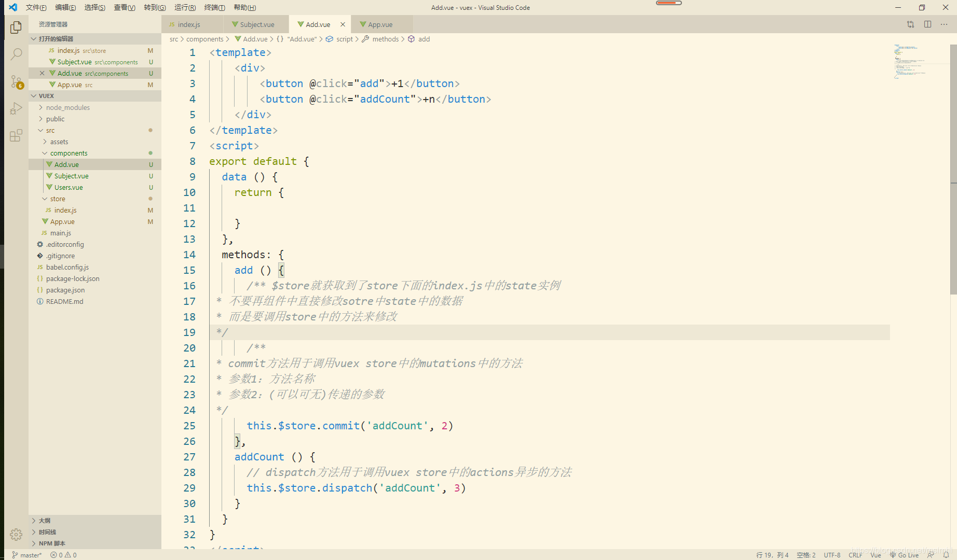Change CRLF line ending setting
The height and width of the screenshot is (560, 957).
855,555
